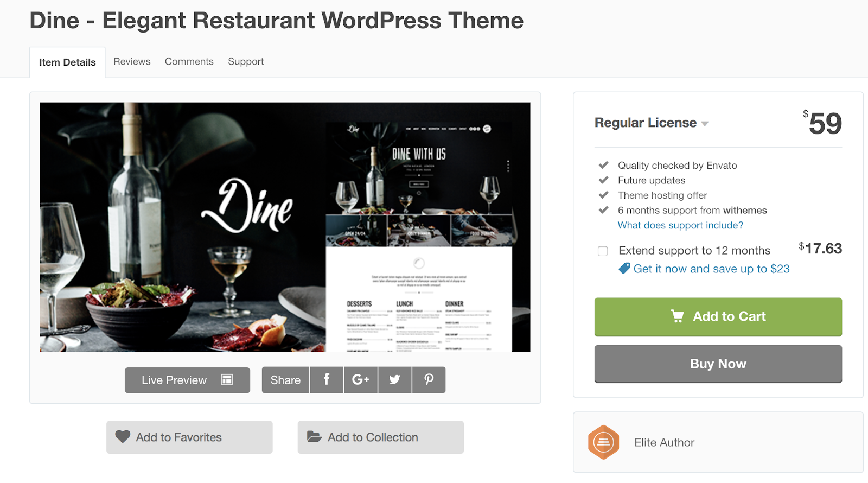Open the Live Preview button
The width and height of the screenshot is (868, 483).
pyautogui.click(x=187, y=380)
